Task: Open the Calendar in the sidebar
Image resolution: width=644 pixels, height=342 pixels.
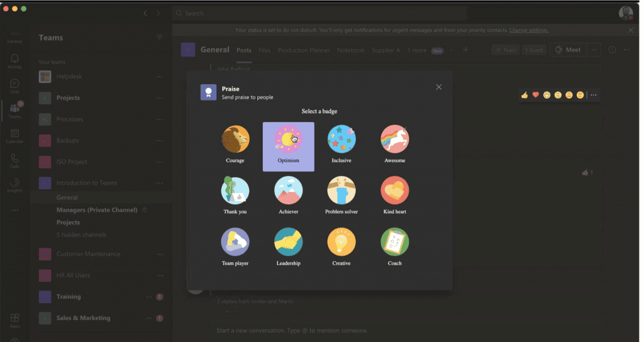Action: (x=14, y=136)
